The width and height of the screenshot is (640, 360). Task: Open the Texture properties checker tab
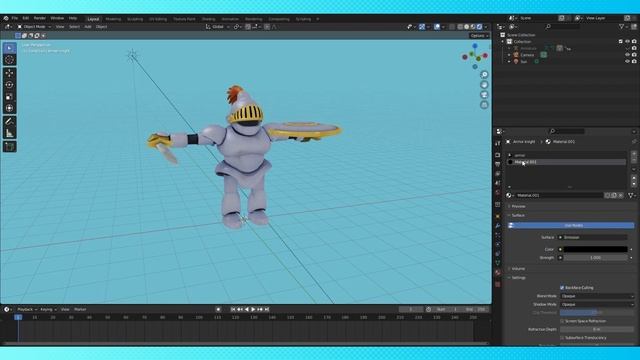498,284
